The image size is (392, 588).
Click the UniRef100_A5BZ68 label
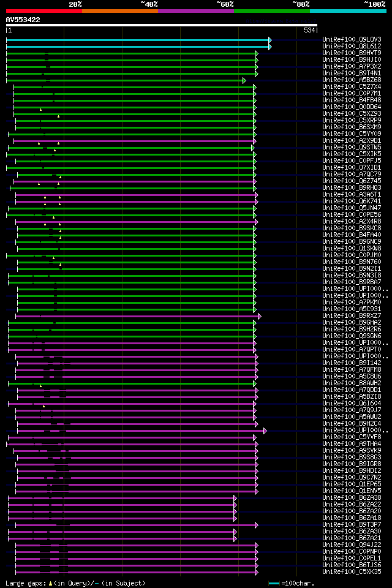pos(352,80)
